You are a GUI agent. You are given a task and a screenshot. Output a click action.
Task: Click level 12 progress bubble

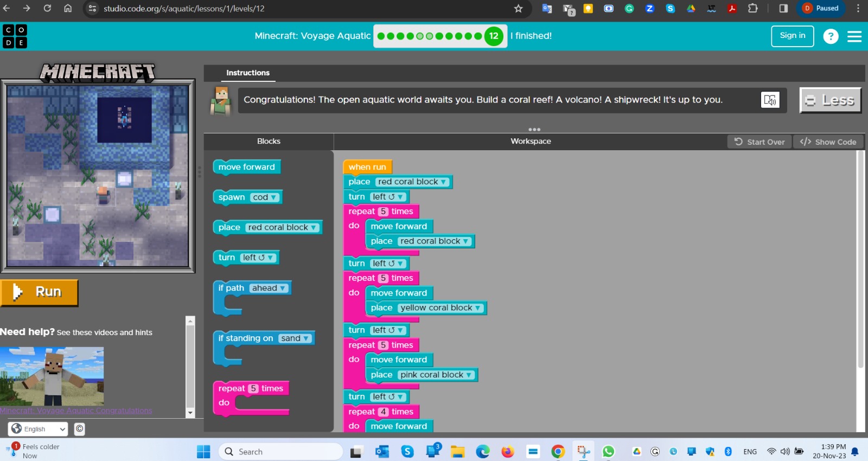pyautogui.click(x=494, y=36)
